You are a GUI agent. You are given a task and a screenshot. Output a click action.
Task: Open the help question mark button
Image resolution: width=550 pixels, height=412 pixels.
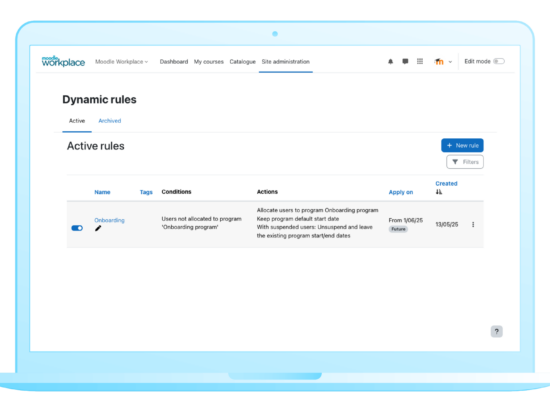(x=496, y=331)
